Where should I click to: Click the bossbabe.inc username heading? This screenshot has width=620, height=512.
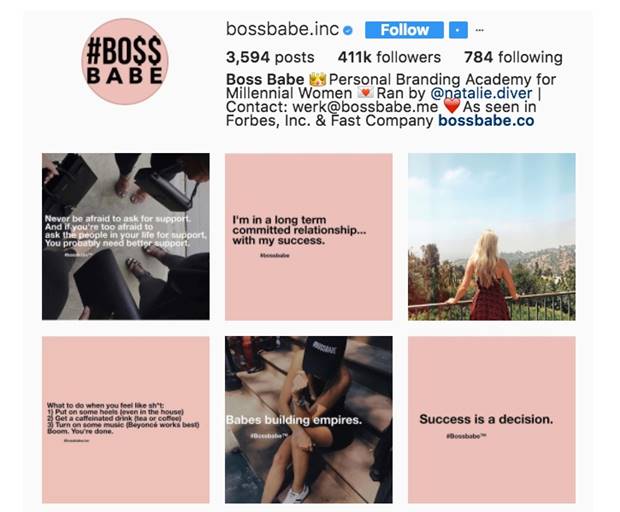coord(282,30)
